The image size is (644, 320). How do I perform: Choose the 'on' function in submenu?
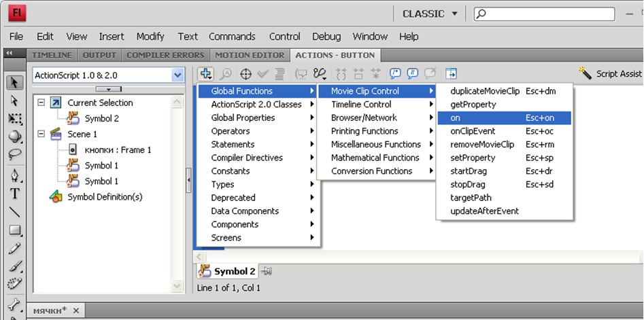[x=505, y=118]
